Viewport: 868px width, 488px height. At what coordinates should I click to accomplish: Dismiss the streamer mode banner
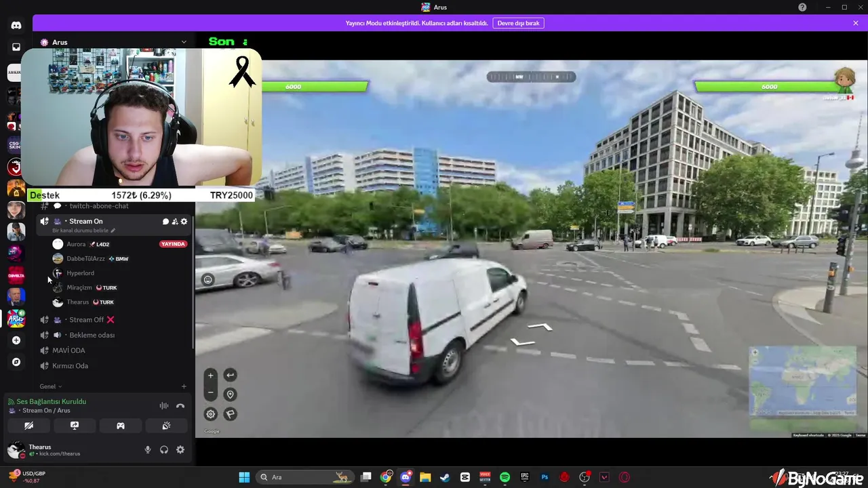click(x=856, y=23)
